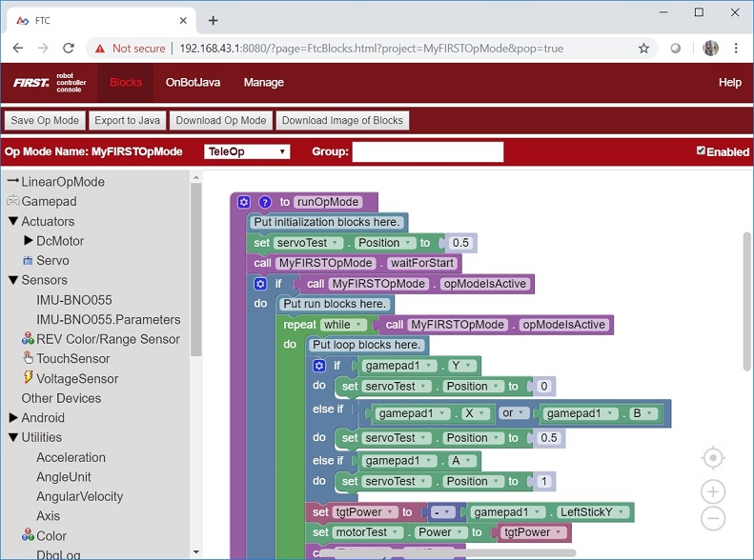Toggle the Enabled checkbox
The width and height of the screenshot is (754, 560).
[702, 150]
